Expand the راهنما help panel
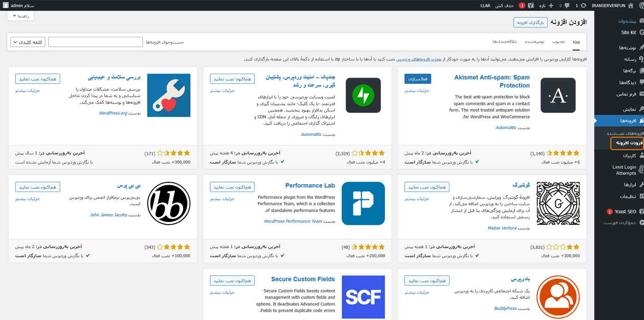This screenshot has height=320, width=644. tap(21, 16)
